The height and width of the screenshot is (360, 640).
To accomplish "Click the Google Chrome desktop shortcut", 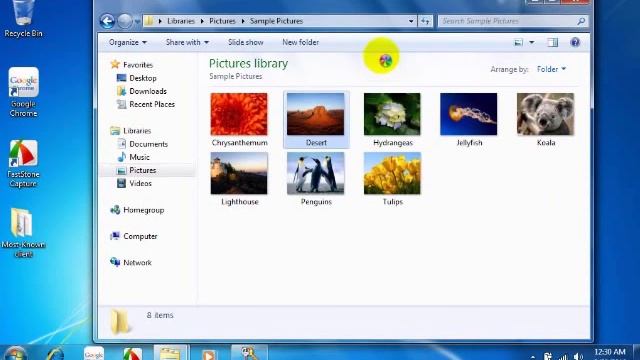I will 23,92.
